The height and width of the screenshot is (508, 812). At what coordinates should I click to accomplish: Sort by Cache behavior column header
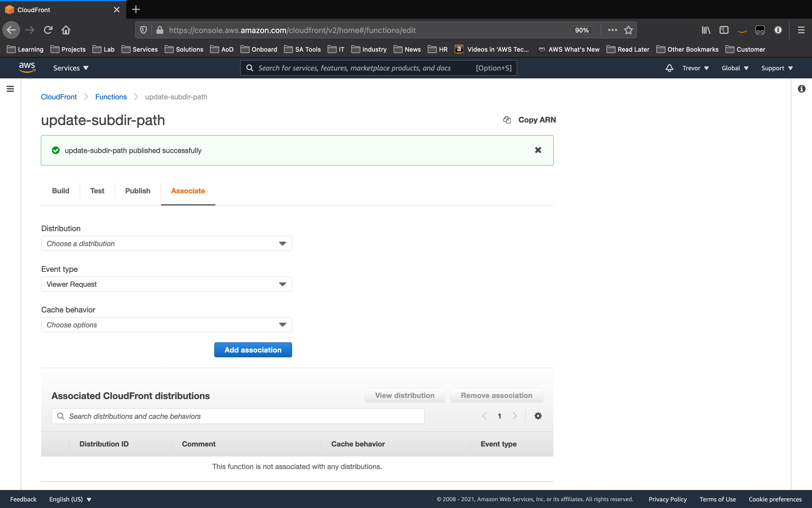(358, 444)
